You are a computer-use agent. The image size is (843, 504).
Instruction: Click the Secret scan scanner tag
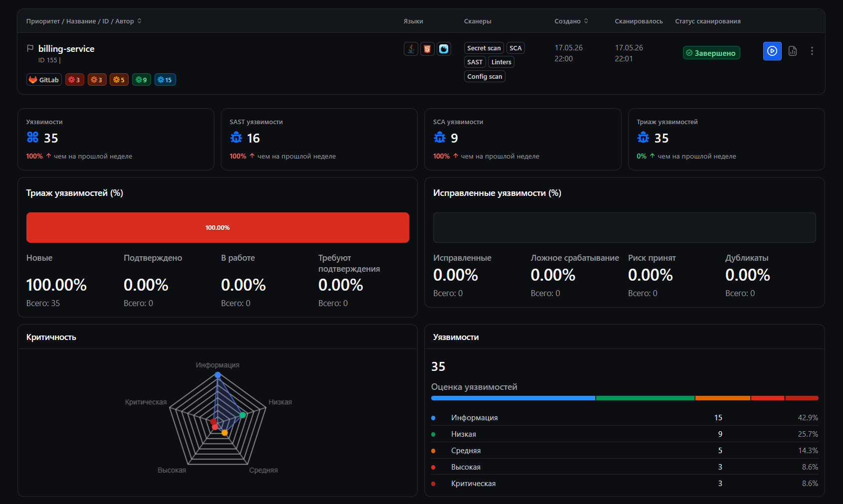coord(484,48)
